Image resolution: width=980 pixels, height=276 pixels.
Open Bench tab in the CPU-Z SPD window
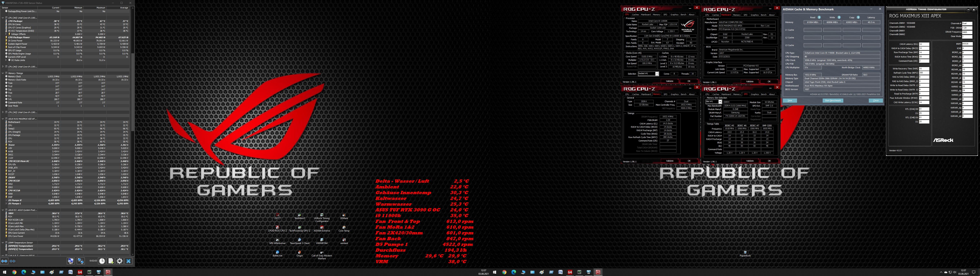point(764,94)
